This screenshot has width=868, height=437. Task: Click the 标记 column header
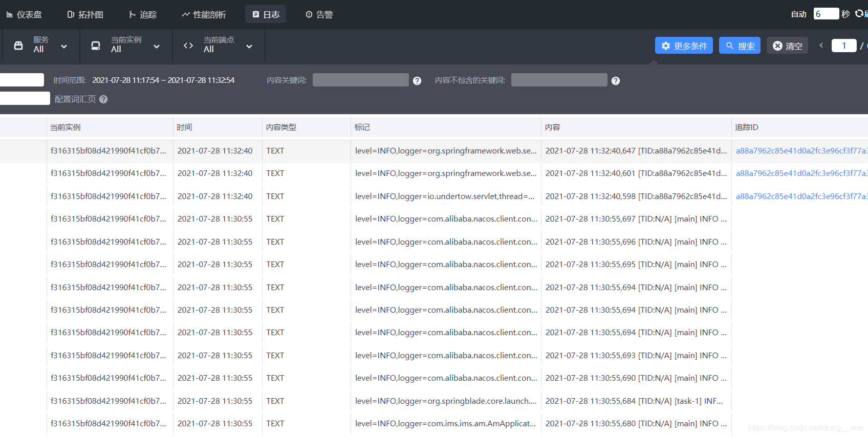(x=362, y=127)
